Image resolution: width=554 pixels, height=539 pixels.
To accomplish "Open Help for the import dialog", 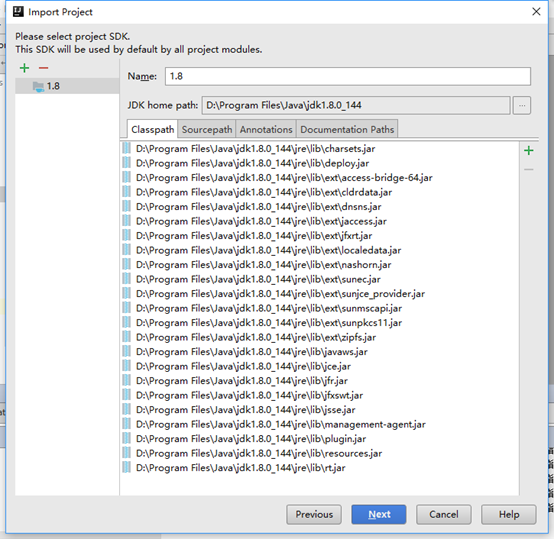I will 509,514.
